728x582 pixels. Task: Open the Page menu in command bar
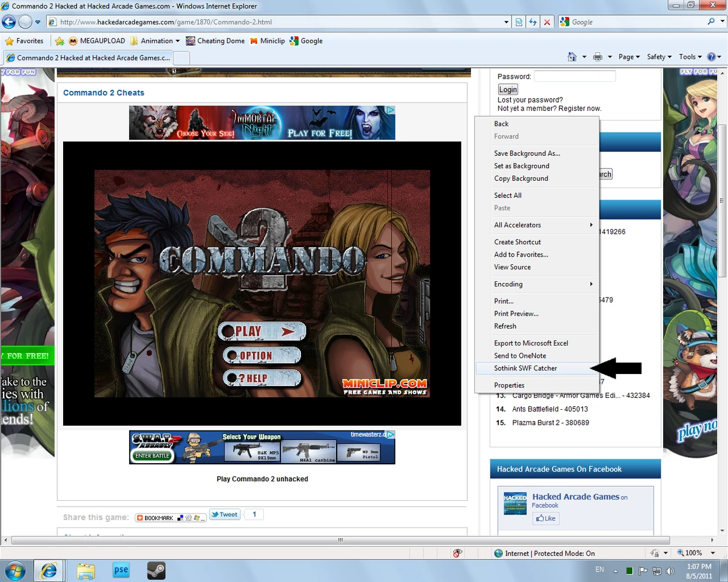pyautogui.click(x=629, y=56)
